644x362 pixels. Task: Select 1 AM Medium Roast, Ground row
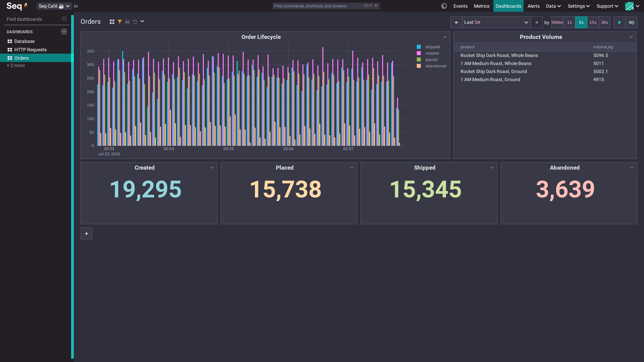545,79
